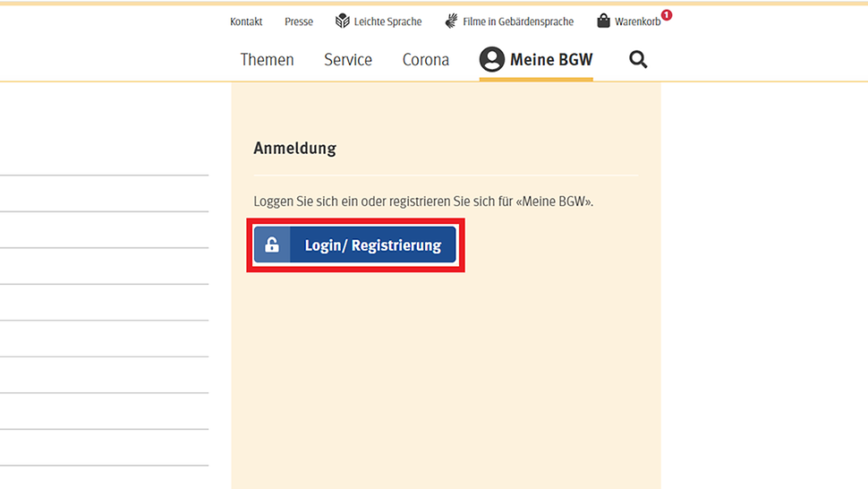Click the Leichte Sprache book icon

click(x=343, y=21)
